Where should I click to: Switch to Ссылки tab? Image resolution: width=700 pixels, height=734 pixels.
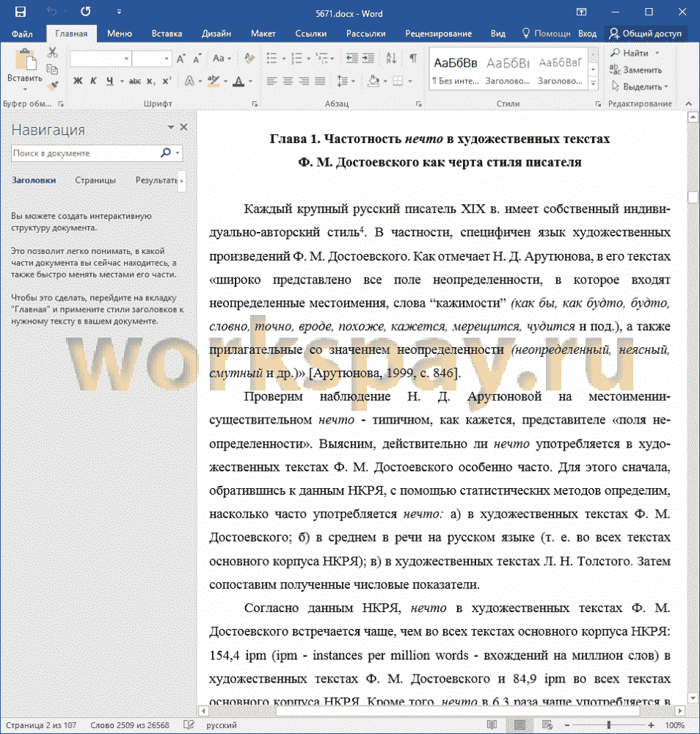pyautogui.click(x=310, y=34)
